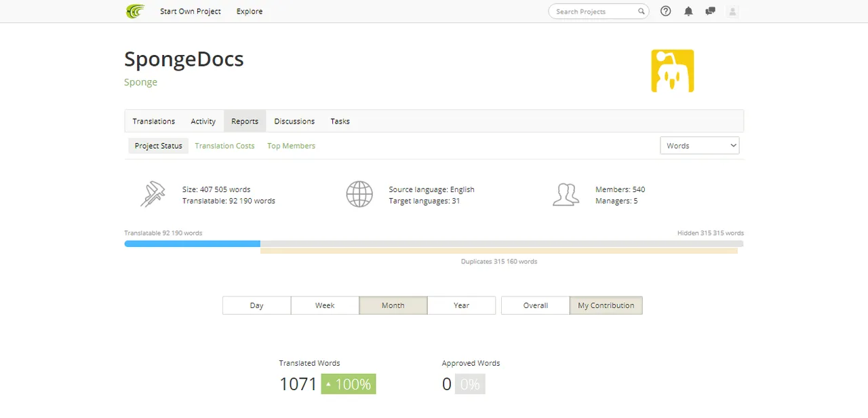Open the Translation Costs report

click(x=224, y=146)
